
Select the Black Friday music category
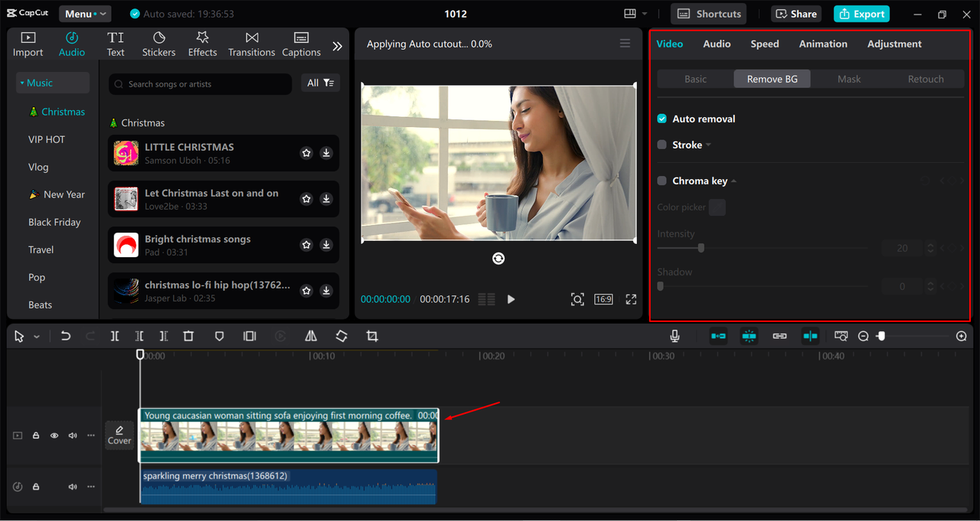click(54, 222)
